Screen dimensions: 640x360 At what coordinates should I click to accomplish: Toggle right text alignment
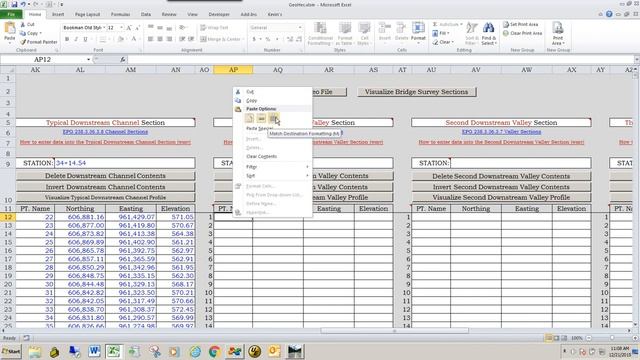[169, 39]
